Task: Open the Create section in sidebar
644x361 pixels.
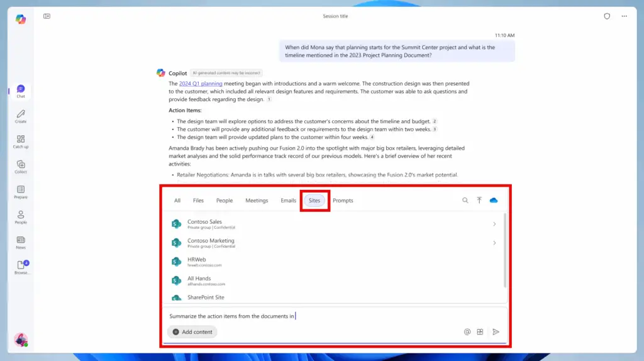Action: point(21,116)
